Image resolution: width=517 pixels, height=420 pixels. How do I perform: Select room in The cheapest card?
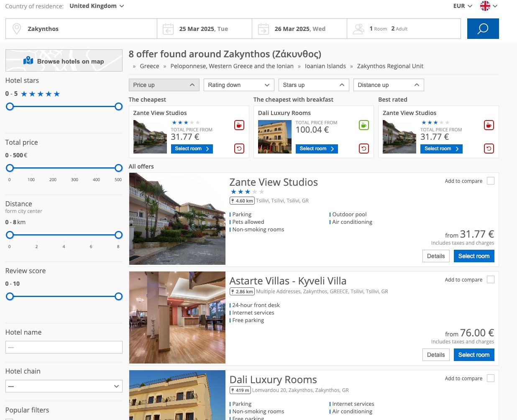click(x=192, y=149)
